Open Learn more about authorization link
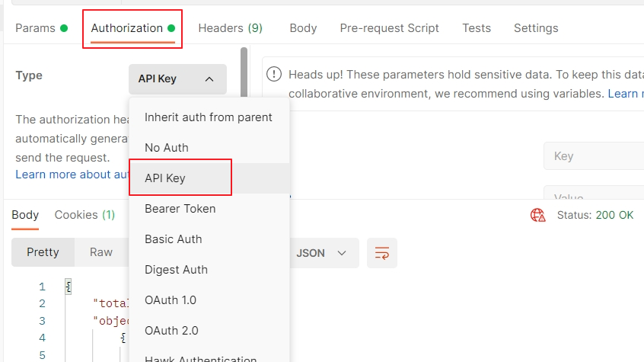 click(72, 175)
